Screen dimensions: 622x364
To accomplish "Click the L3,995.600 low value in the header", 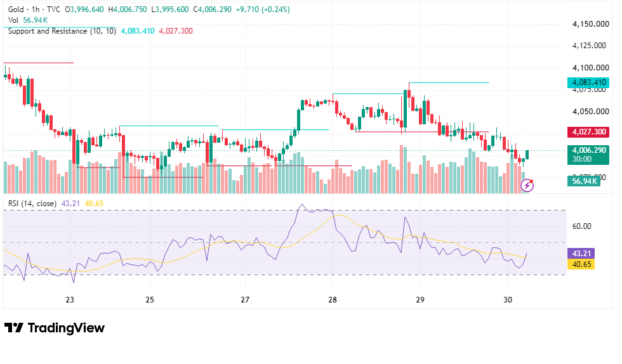I will tap(170, 9).
